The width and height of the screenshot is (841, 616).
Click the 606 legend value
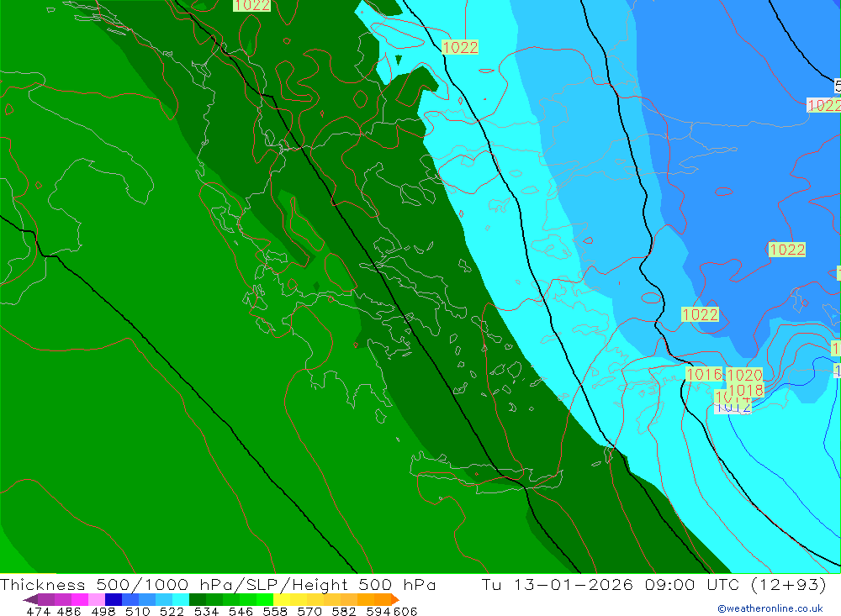(x=405, y=611)
